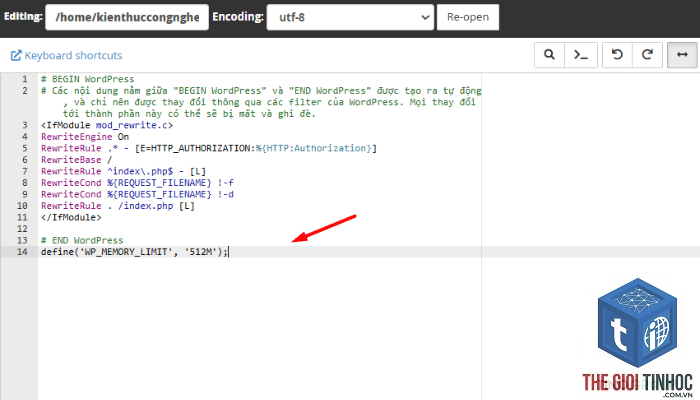
Task: Click the Editing file path field
Action: tap(127, 17)
